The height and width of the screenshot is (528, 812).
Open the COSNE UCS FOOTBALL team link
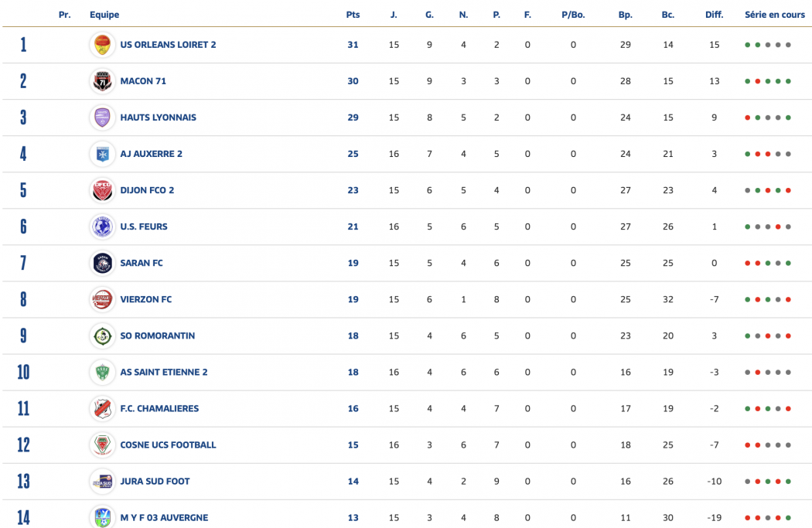pyautogui.click(x=168, y=445)
